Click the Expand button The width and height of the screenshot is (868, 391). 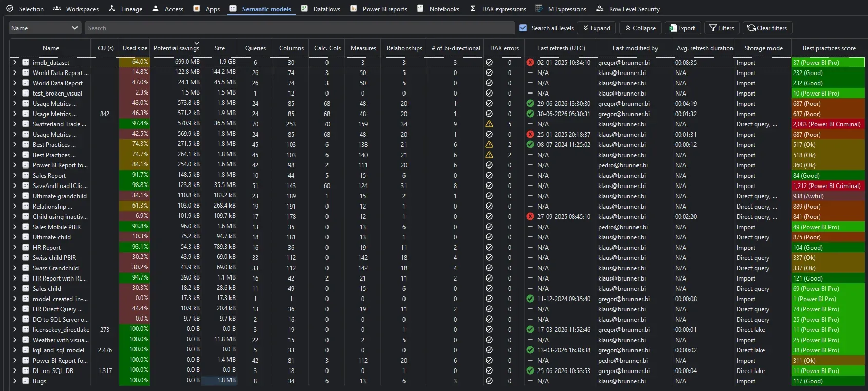596,28
